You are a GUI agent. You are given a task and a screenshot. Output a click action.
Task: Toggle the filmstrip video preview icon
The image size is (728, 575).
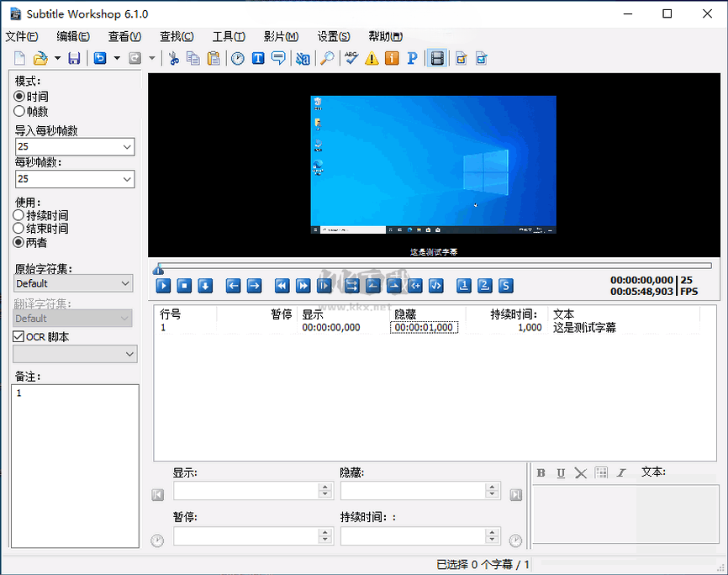click(436, 58)
